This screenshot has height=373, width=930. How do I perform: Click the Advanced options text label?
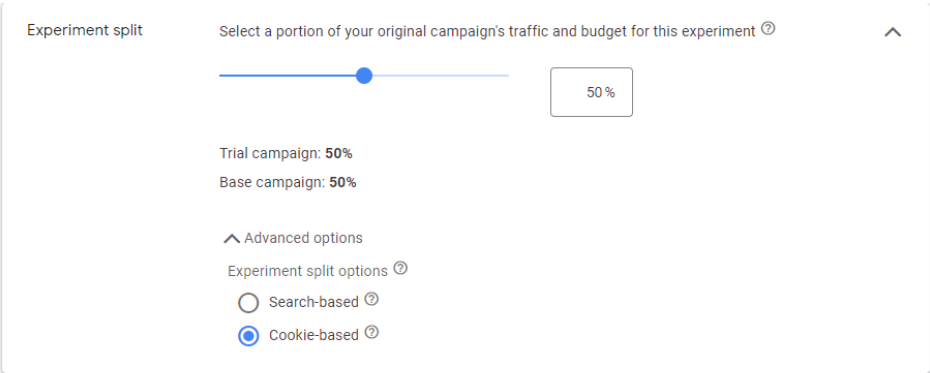[303, 238]
